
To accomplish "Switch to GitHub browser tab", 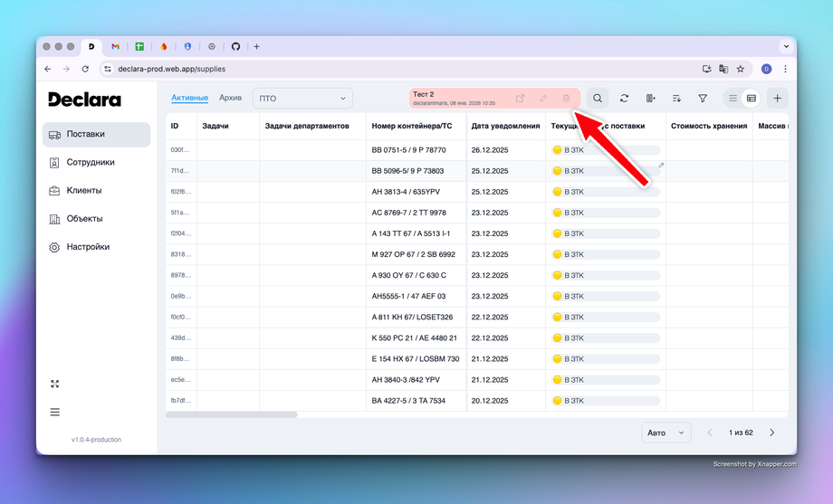I will [236, 47].
